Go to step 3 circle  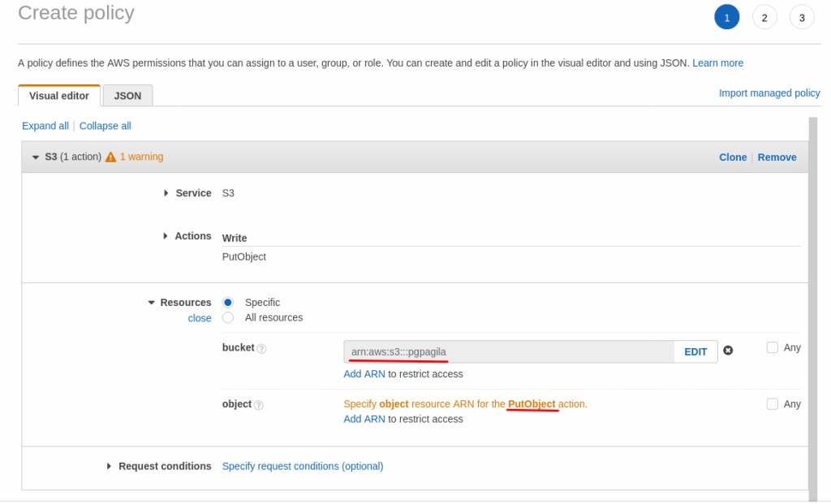801,17
